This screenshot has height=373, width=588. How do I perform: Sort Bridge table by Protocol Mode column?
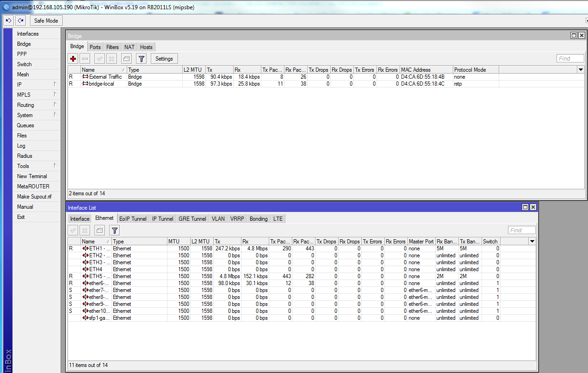click(476, 70)
